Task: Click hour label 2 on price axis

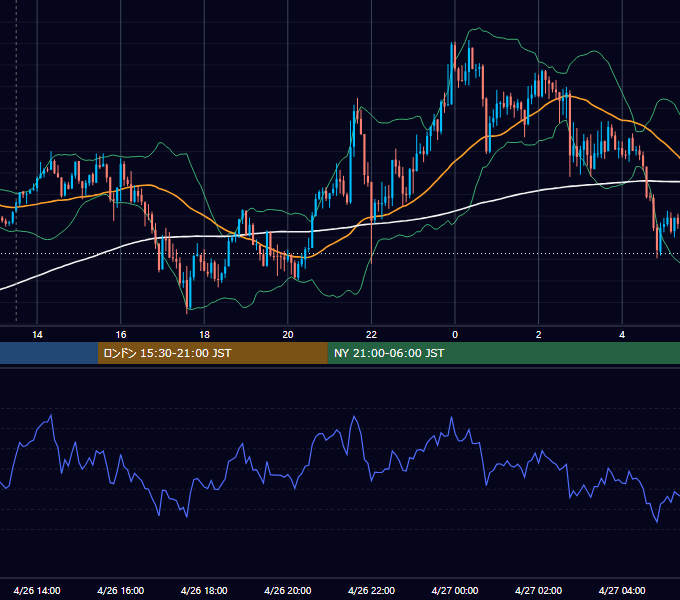Action: pyautogui.click(x=539, y=335)
